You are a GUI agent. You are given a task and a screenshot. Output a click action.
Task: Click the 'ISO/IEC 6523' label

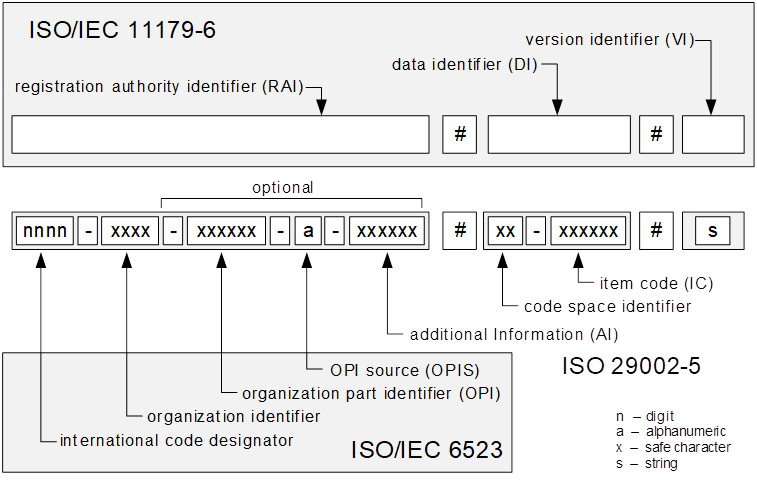426,451
